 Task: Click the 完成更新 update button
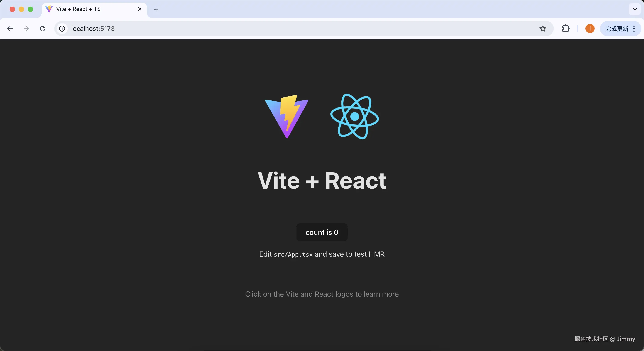[x=617, y=29]
